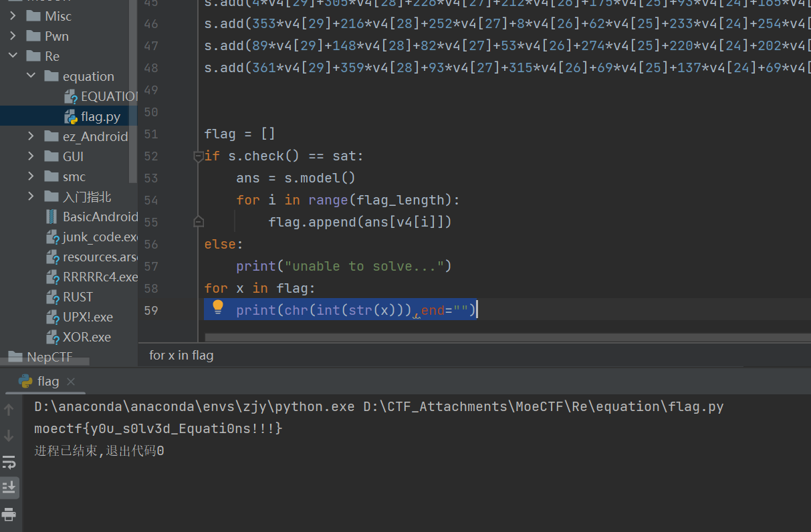Click the fold marker at line 55
811x532 pixels.
(198, 221)
